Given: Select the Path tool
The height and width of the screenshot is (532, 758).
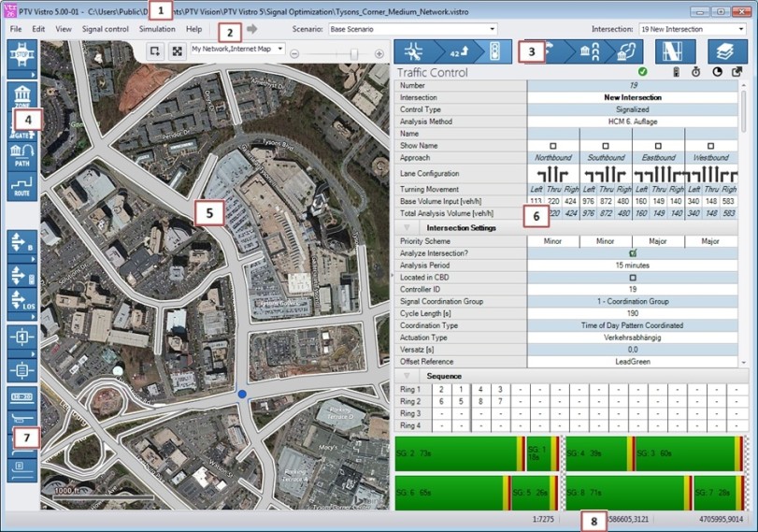Looking at the screenshot, I should pos(21,157).
